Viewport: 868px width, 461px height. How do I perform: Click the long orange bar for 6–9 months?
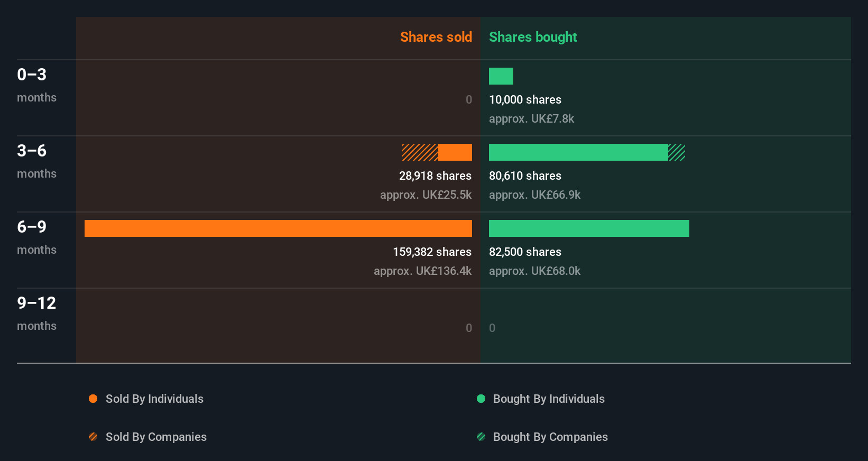click(278, 228)
